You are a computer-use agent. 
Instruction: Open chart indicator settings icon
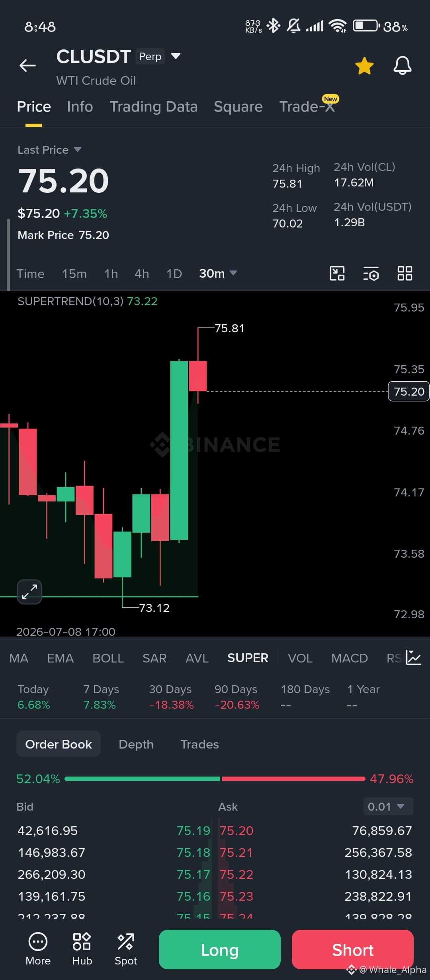point(371,274)
